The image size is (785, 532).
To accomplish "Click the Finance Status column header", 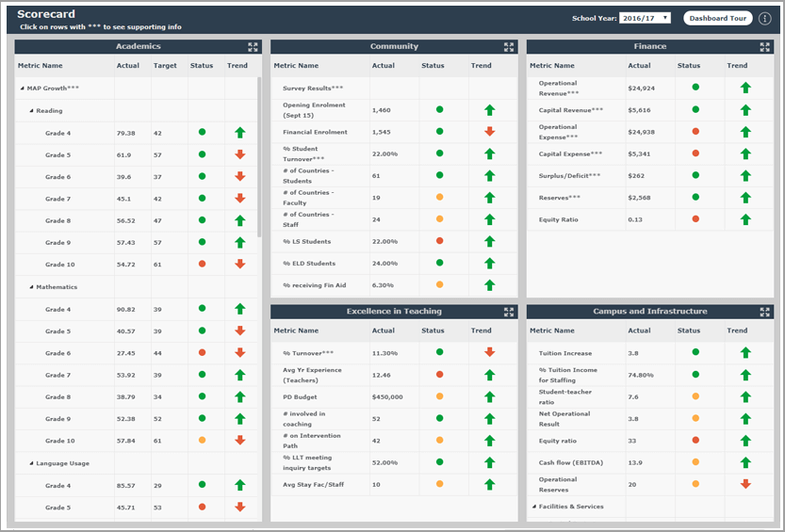I will (689, 66).
